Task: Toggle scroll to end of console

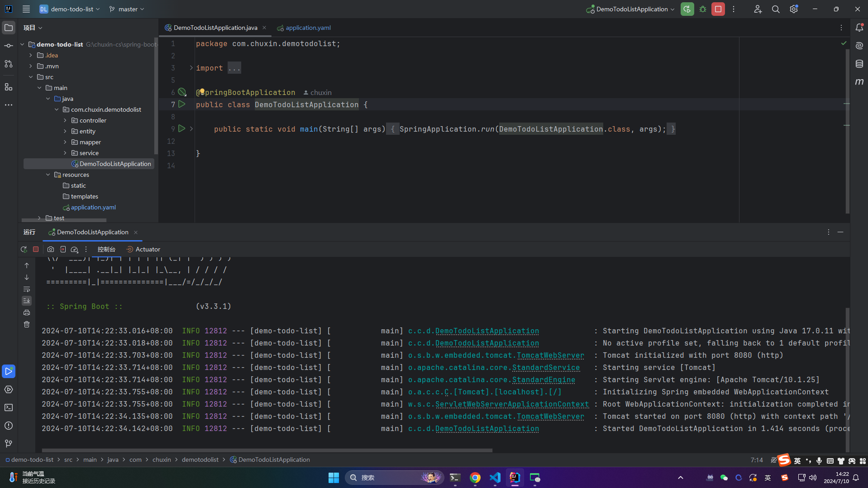Action: click(27, 301)
